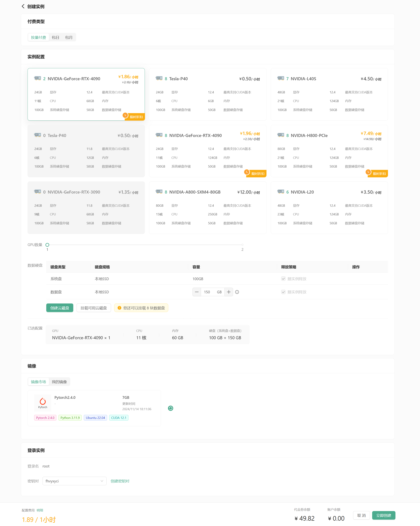Click the CUDA 12.1 tag
This screenshot has width=420, height=526.
pyautogui.click(x=119, y=418)
